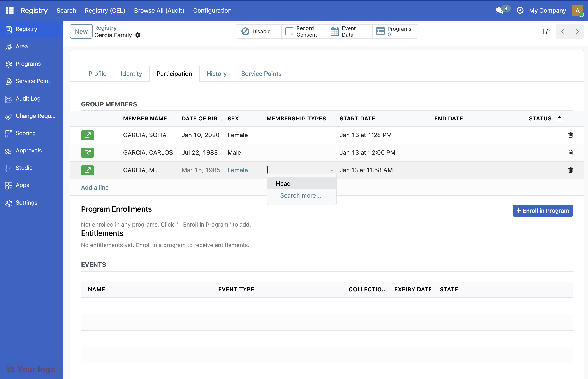This screenshot has width=588, height=379.
Task: Click Add a line link
Action: pos(95,188)
